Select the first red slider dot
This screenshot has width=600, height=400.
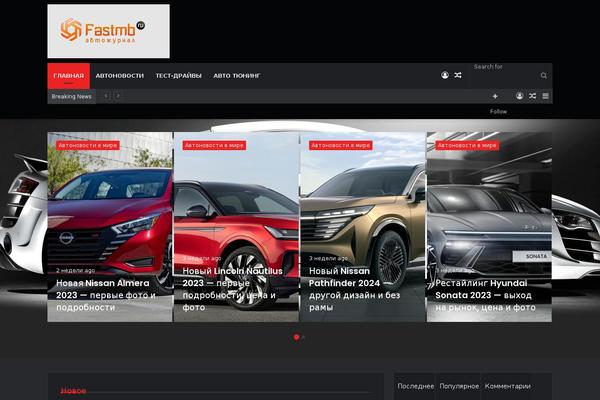[296, 337]
